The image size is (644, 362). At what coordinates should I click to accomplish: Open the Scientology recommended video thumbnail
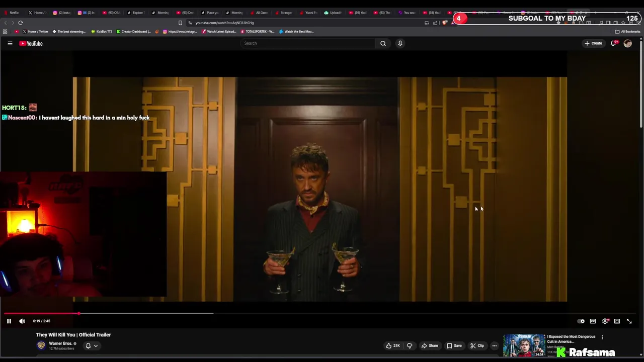coord(524,345)
